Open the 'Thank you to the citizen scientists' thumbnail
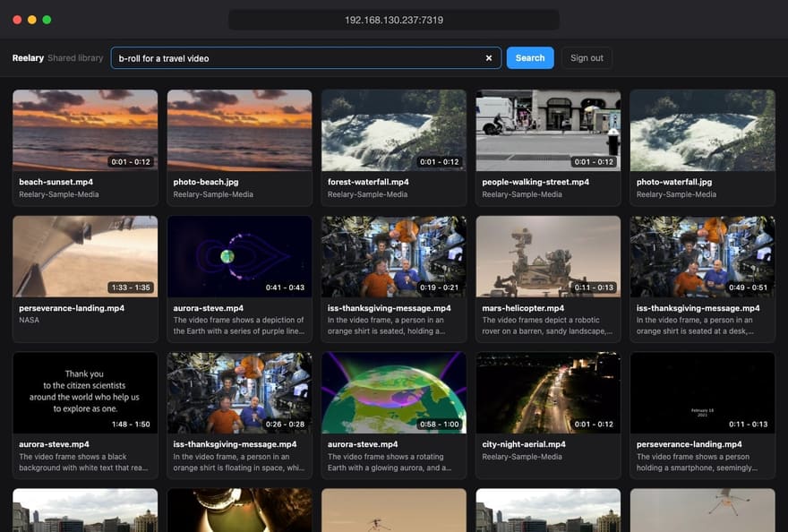The width and height of the screenshot is (788, 532). 85,392
